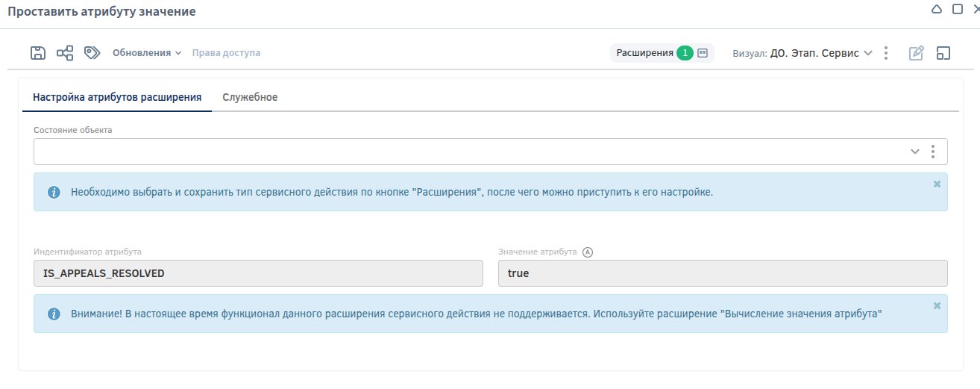Open three-dot menu in Состояние объекта field
980x389 pixels.
click(x=932, y=152)
